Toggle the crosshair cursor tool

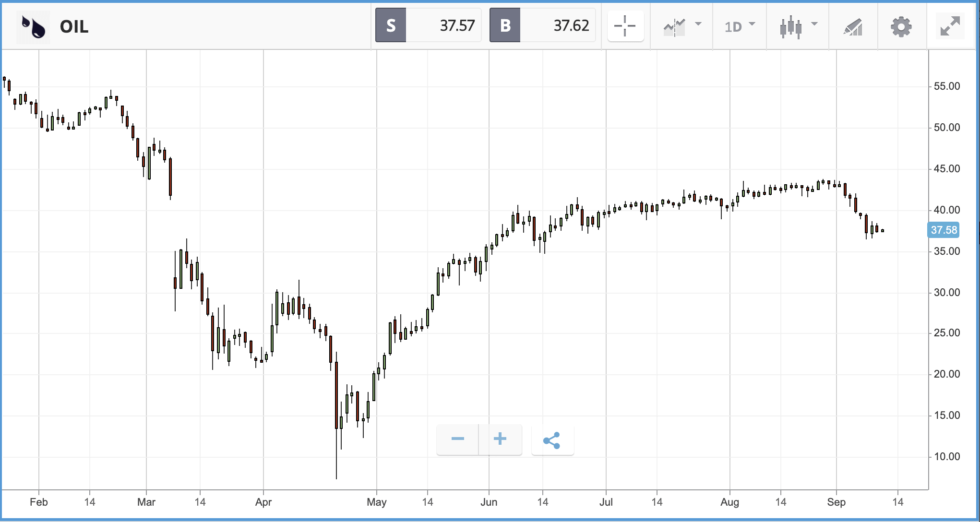[625, 26]
